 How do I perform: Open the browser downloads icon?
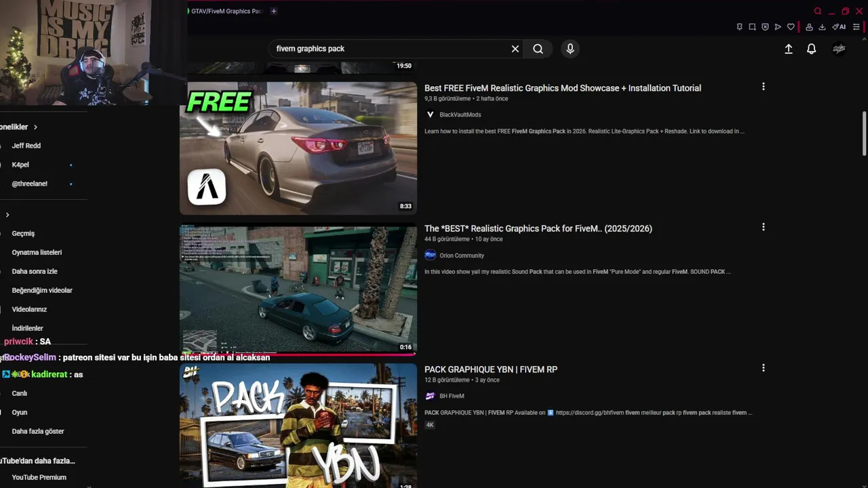click(822, 27)
